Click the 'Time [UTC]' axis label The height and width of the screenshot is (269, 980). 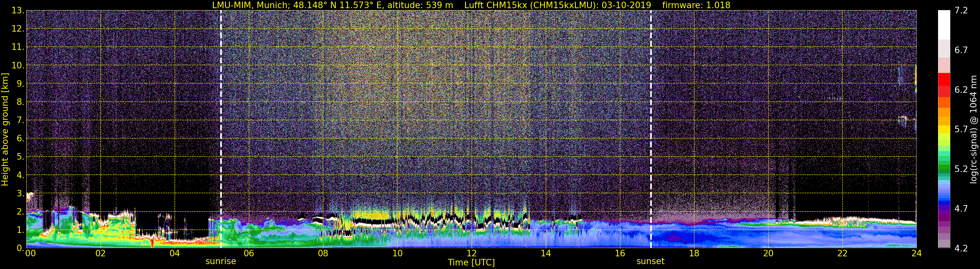(471, 262)
